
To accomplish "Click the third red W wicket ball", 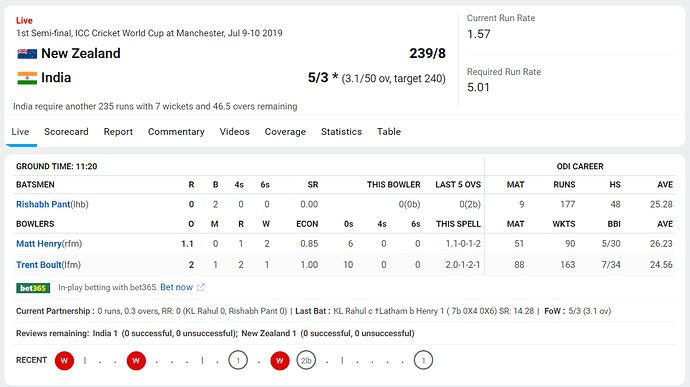I will click(x=280, y=361).
